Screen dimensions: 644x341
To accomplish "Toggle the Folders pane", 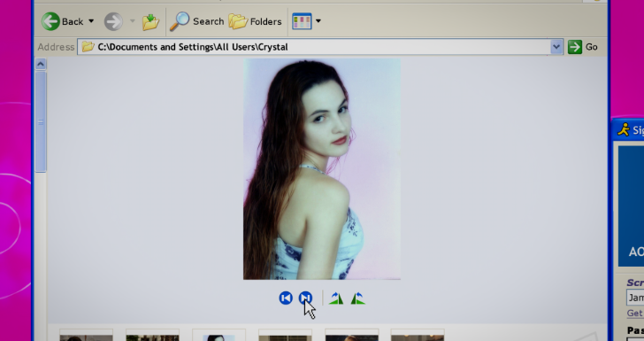I will point(255,21).
